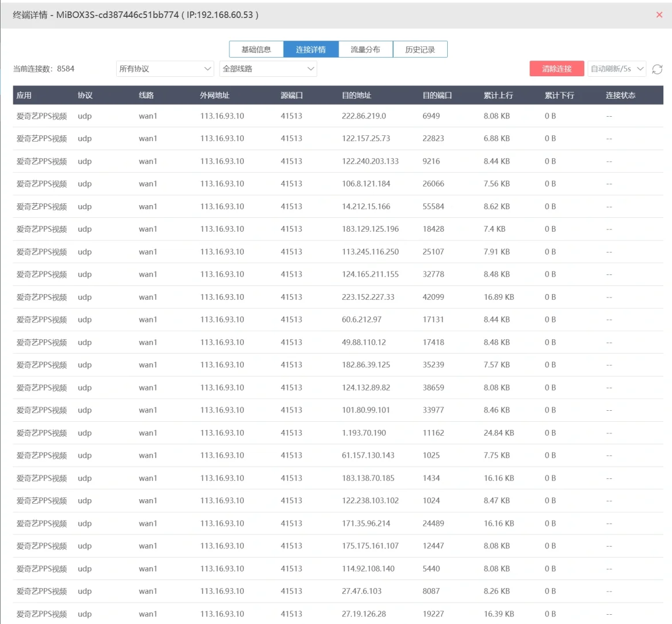Image resolution: width=672 pixels, height=624 pixels.
Task: Switch to the 基础信息 tab
Action: click(257, 49)
